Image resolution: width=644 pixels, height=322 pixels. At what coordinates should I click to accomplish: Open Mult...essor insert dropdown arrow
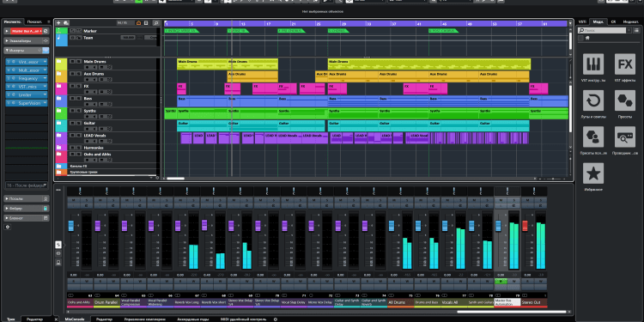coord(45,70)
